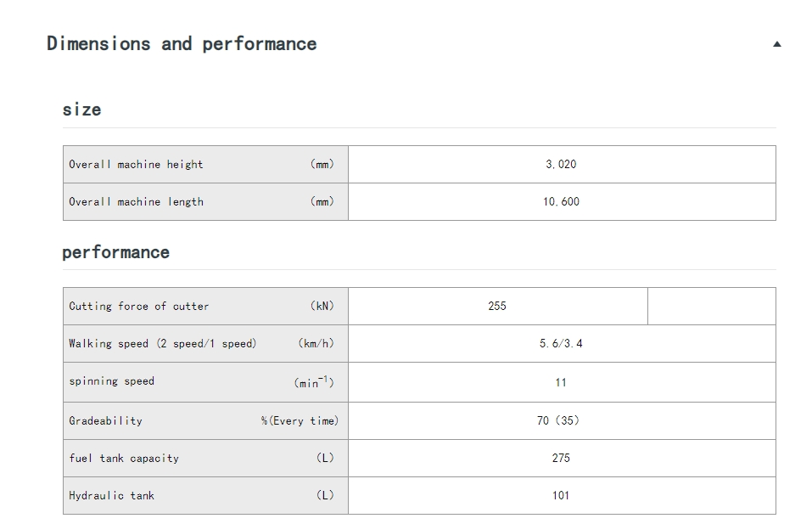Viewport: 812px width, 524px height.
Task: Click the spinning speed label
Action: click(x=112, y=381)
